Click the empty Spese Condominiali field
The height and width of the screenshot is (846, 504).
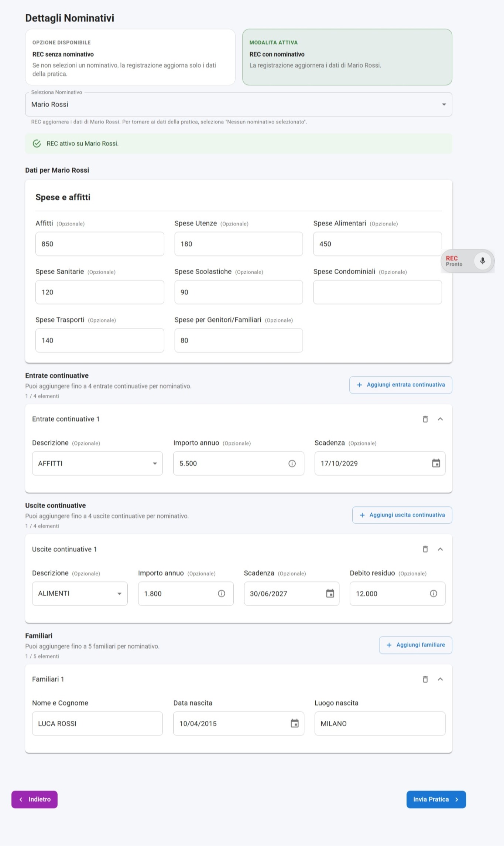(x=377, y=292)
